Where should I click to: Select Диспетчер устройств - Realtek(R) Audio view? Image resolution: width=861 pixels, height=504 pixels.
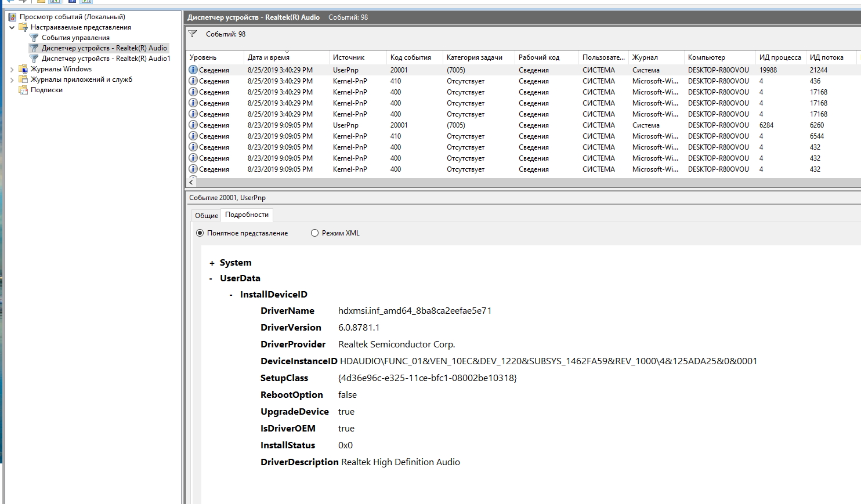point(104,48)
